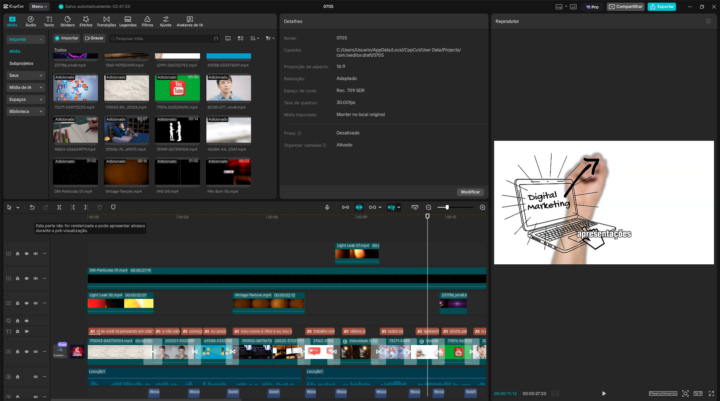Click the preview aspect ratio icon
720x401 pixels.
(x=698, y=394)
